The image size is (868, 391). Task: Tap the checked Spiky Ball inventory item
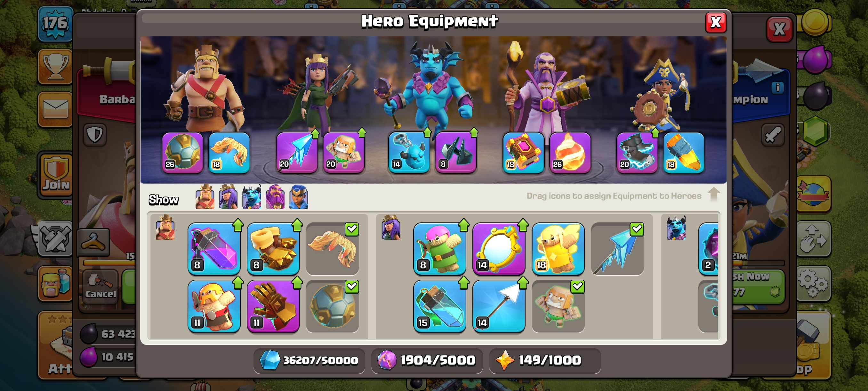[x=332, y=306]
